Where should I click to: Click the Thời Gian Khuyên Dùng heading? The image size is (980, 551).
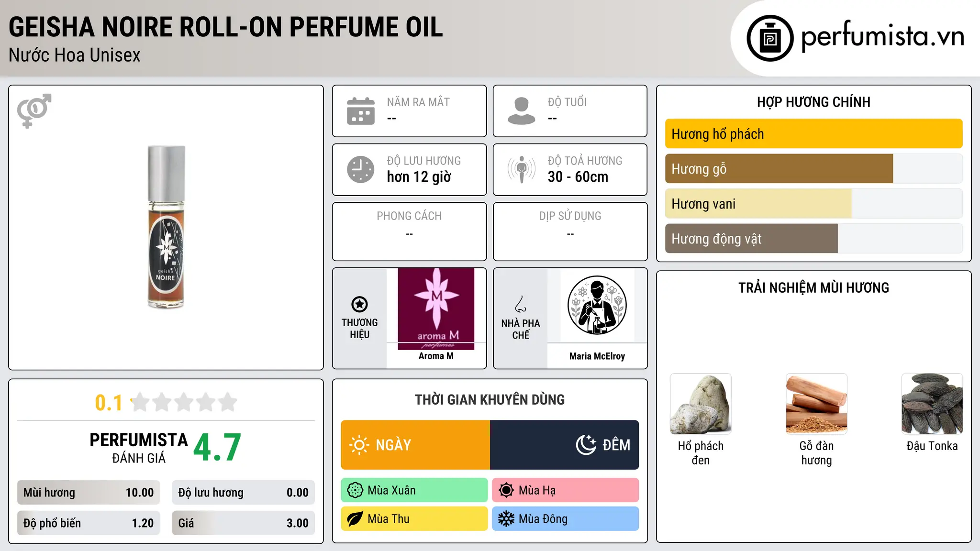pyautogui.click(x=490, y=400)
